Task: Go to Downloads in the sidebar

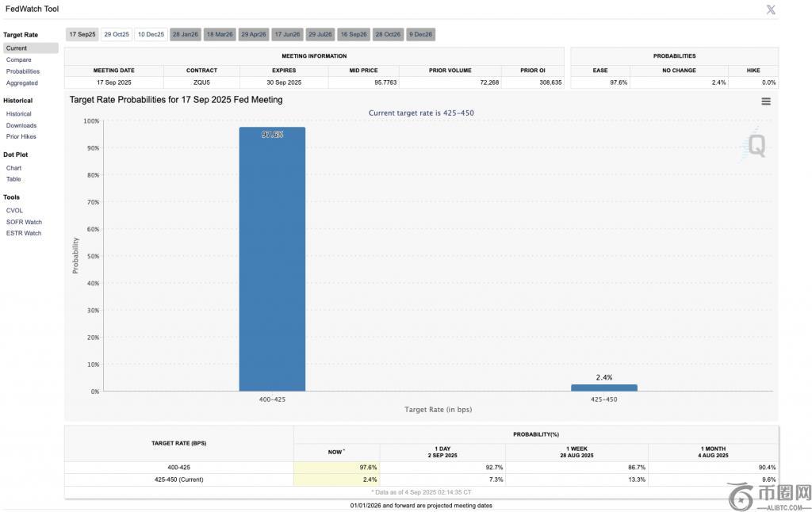Action: tap(21, 125)
